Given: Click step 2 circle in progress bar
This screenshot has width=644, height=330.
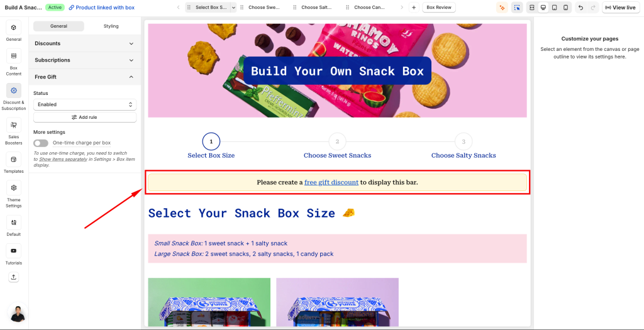Looking at the screenshot, I should 337,141.
